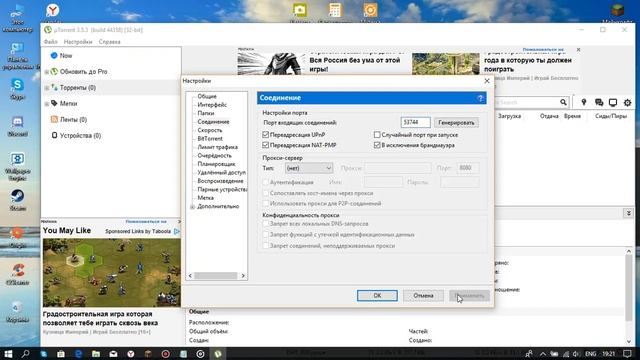The image size is (640, 360).
Task: Click the Отмена button
Action: point(423,296)
